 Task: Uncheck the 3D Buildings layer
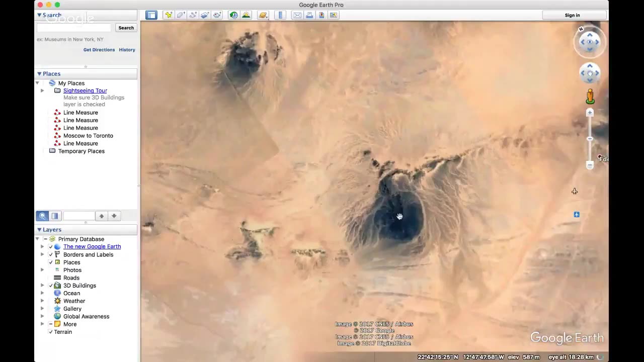[x=50, y=286]
